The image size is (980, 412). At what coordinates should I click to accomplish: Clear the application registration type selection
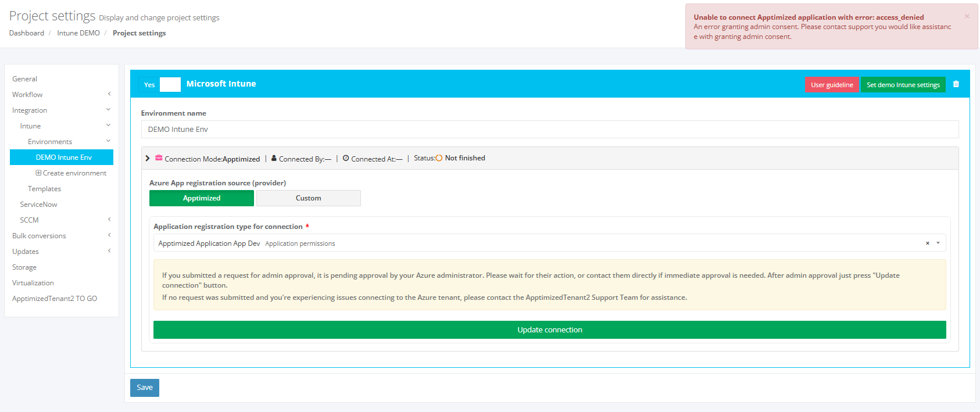pyautogui.click(x=927, y=243)
